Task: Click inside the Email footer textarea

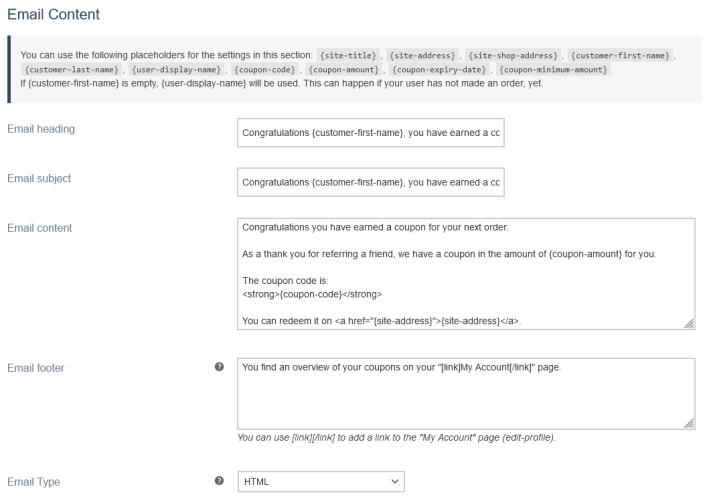Action: [x=465, y=394]
